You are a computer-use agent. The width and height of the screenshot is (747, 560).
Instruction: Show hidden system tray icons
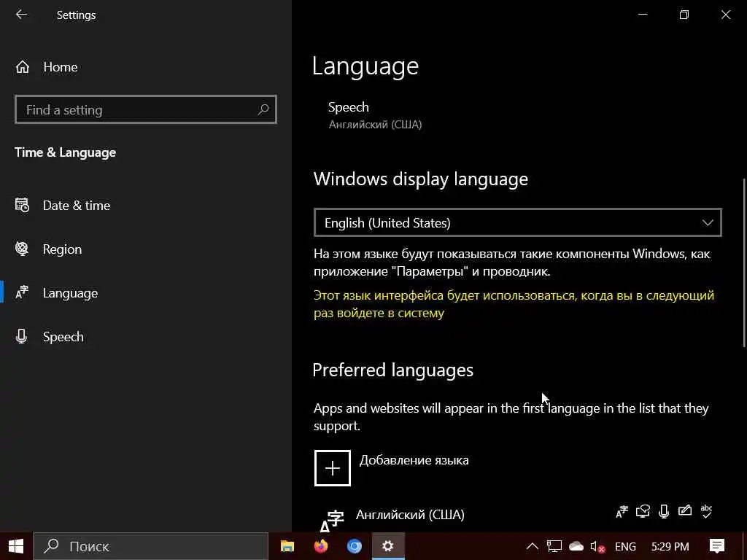tap(532, 546)
